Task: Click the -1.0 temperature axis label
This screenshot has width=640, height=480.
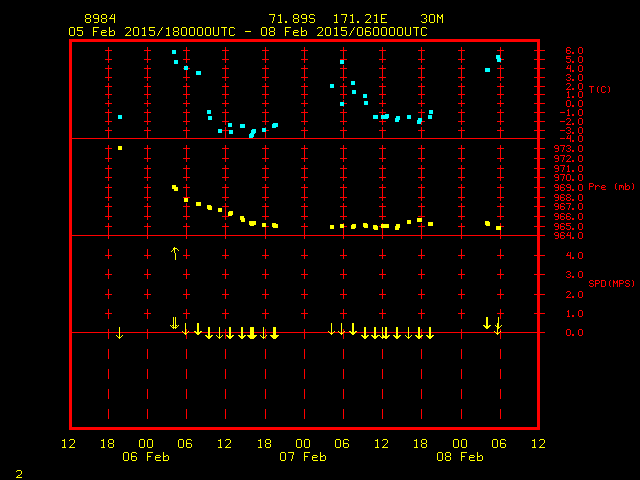Action: 571,113
